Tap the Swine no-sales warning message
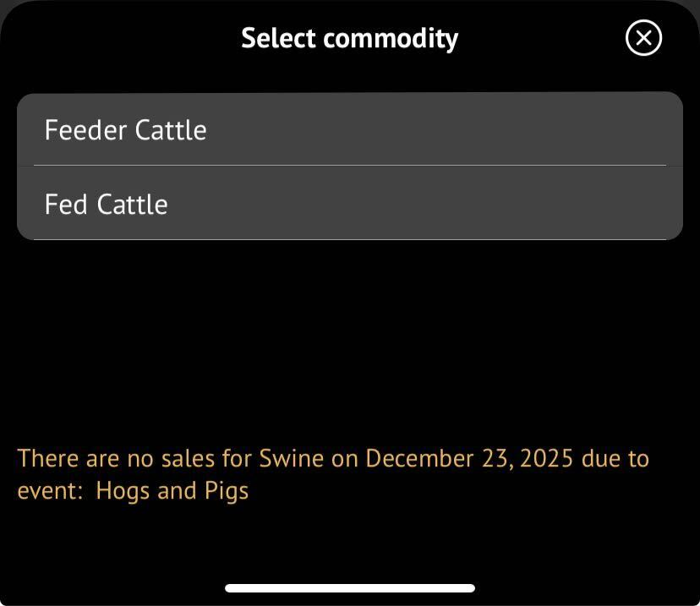 (333, 473)
